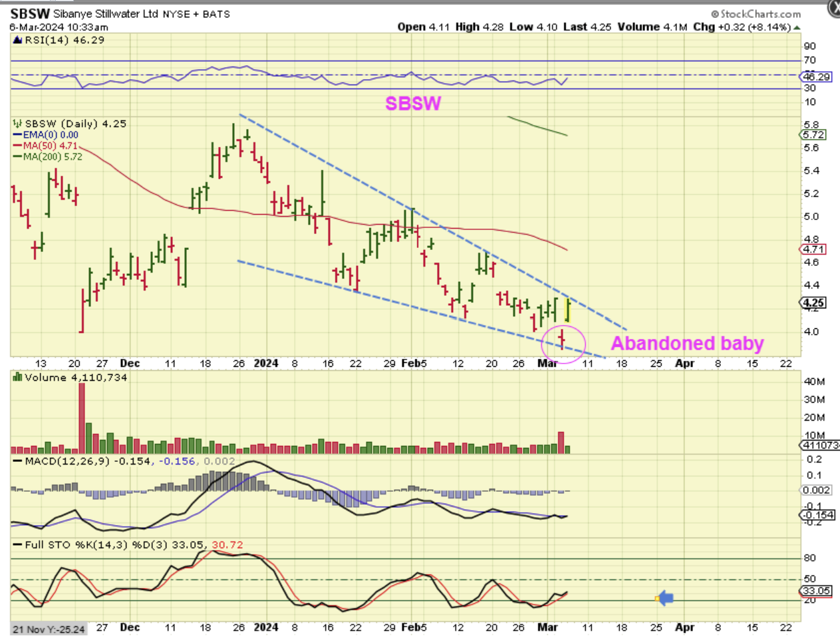Click the tallest red volume bar in November
The width and height of the screenshot is (840, 636).
pyautogui.click(x=82, y=418)
